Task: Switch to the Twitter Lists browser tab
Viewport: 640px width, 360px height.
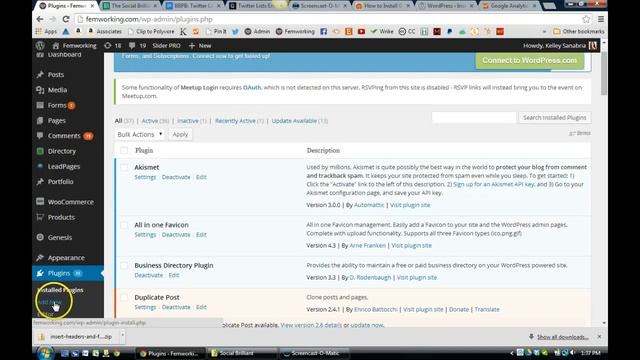Action: pyautogui.click(x=255, y=6)
